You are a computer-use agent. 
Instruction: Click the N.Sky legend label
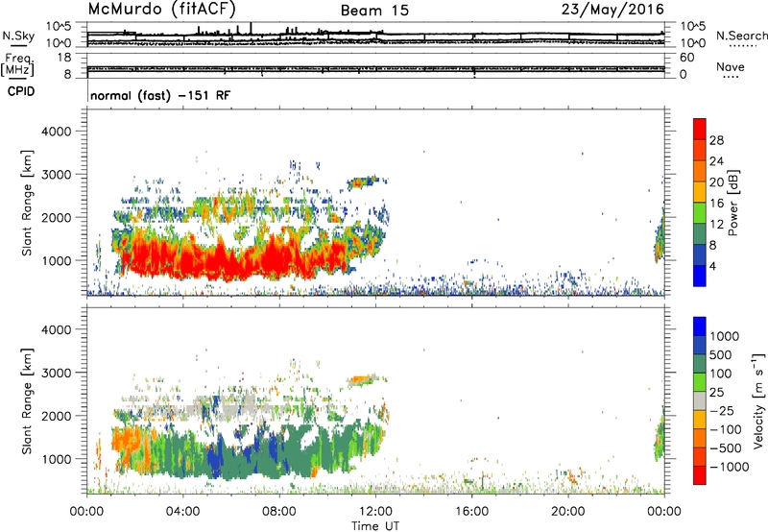pos(18,36)
